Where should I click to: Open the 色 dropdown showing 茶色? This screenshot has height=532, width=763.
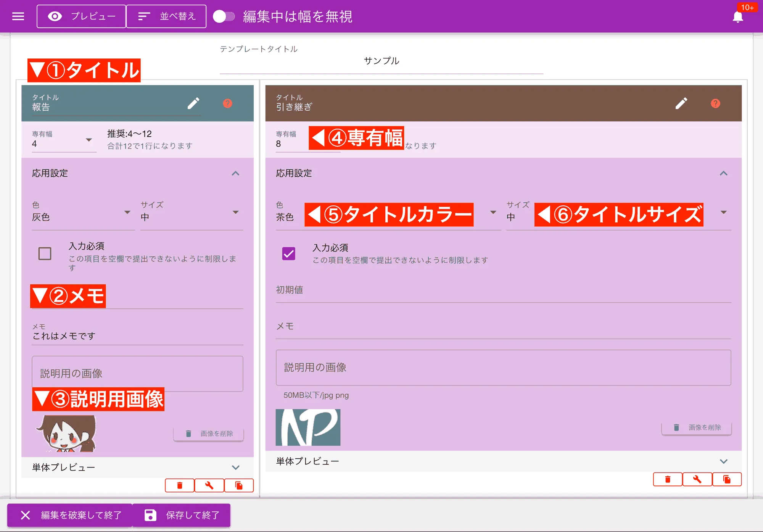pyautogui.click(x=493, y=213)
